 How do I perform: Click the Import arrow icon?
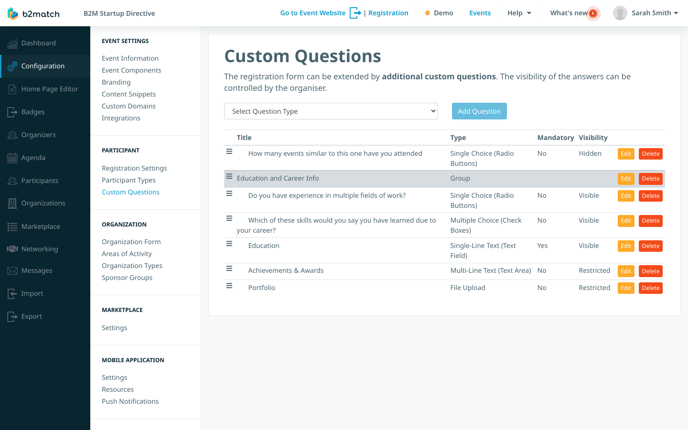click(12, 294)
